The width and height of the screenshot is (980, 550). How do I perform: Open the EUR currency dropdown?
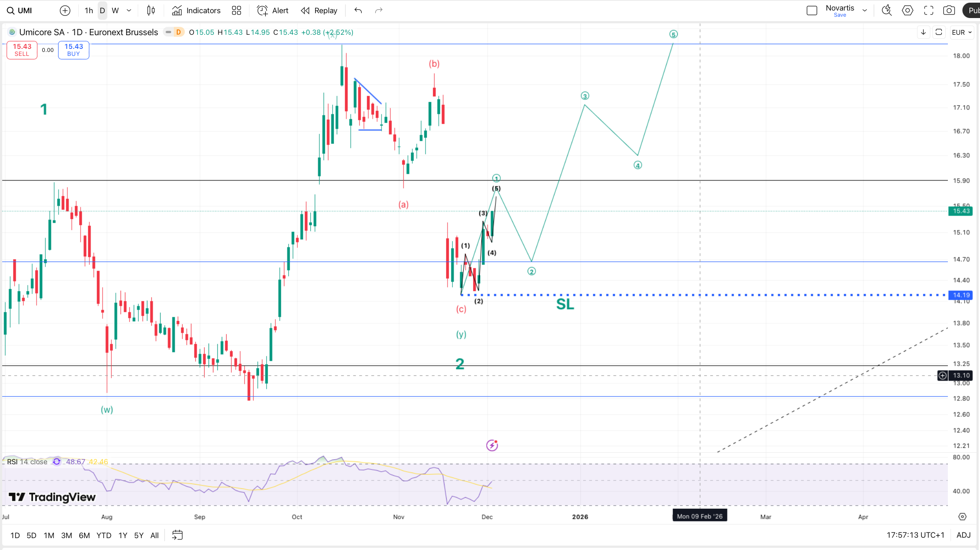962,33
